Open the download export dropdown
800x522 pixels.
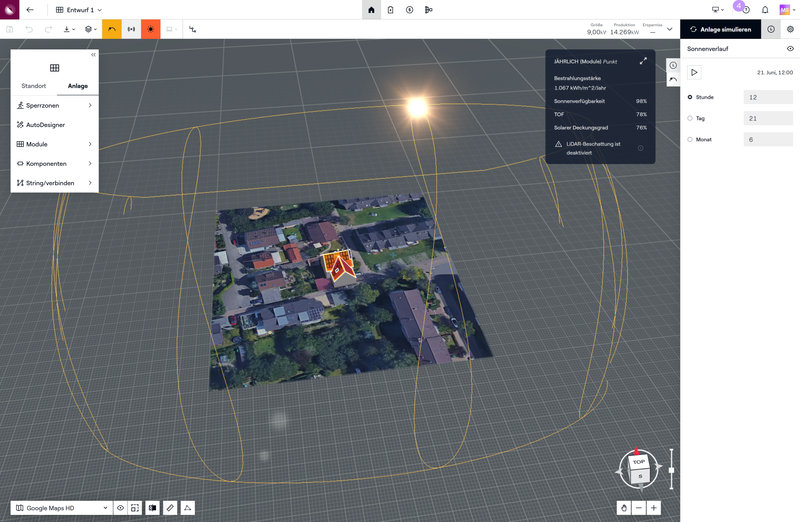69,29
